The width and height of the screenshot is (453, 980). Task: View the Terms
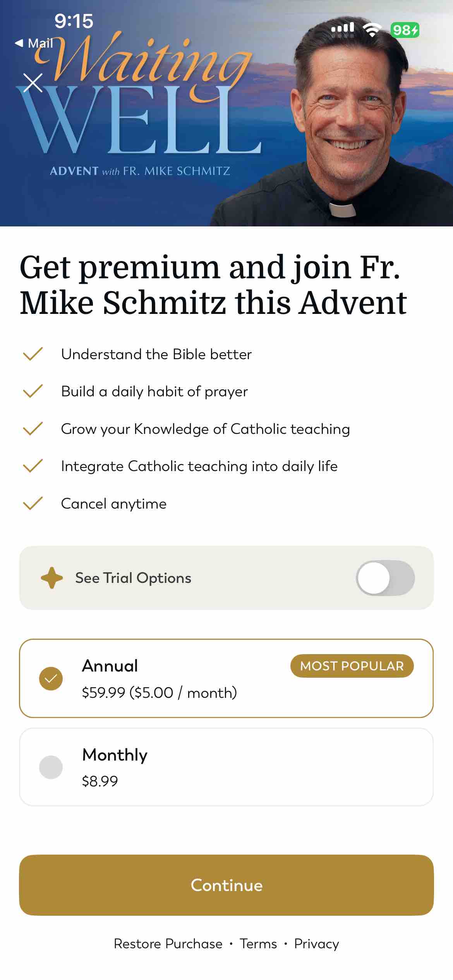(x=257, y=944)
